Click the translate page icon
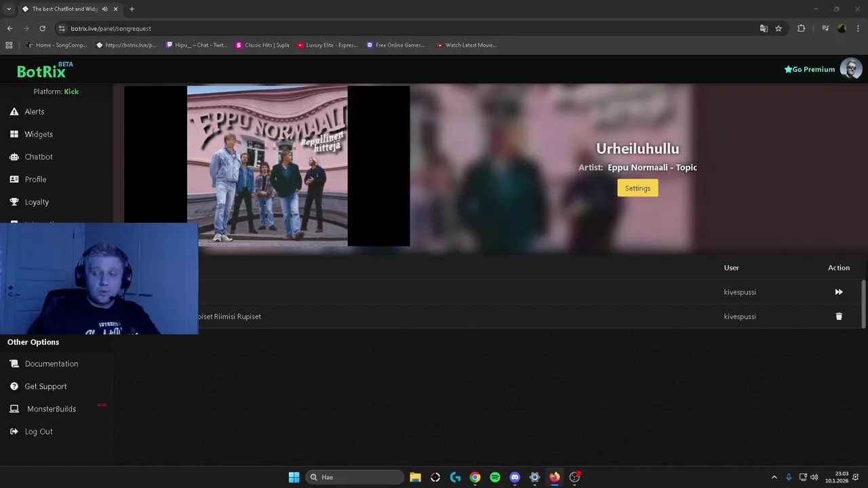Image resolution: width=868 pixels, height=488 pixels. click(x=764, y=28)
